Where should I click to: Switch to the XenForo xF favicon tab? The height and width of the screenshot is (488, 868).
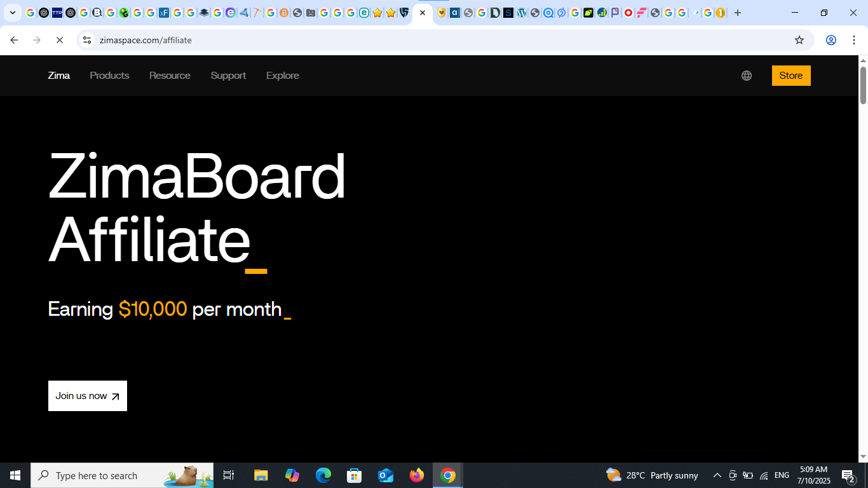164,13
